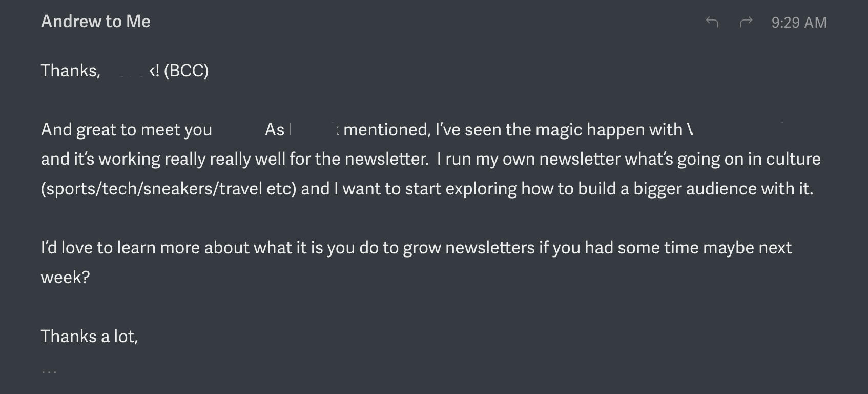Click the "Thanks a lot," sign-off
Image resolution: width=868 pixels, height=394 pixels.
click(89, 337)
